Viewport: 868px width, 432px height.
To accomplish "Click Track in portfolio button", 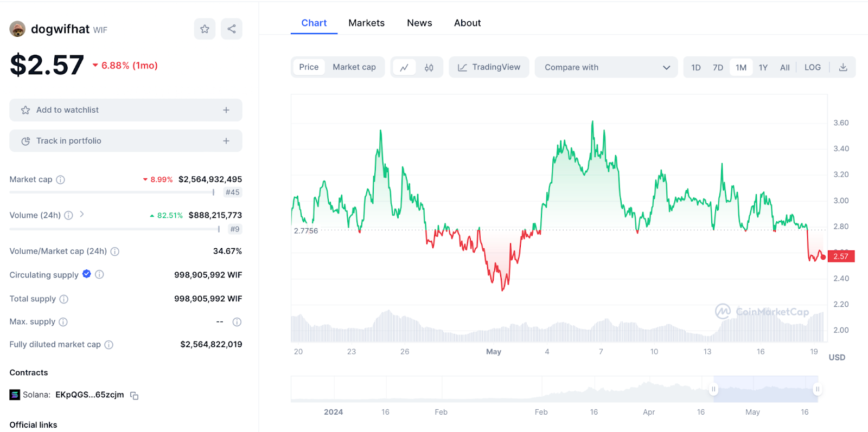I will pos(126,141).
